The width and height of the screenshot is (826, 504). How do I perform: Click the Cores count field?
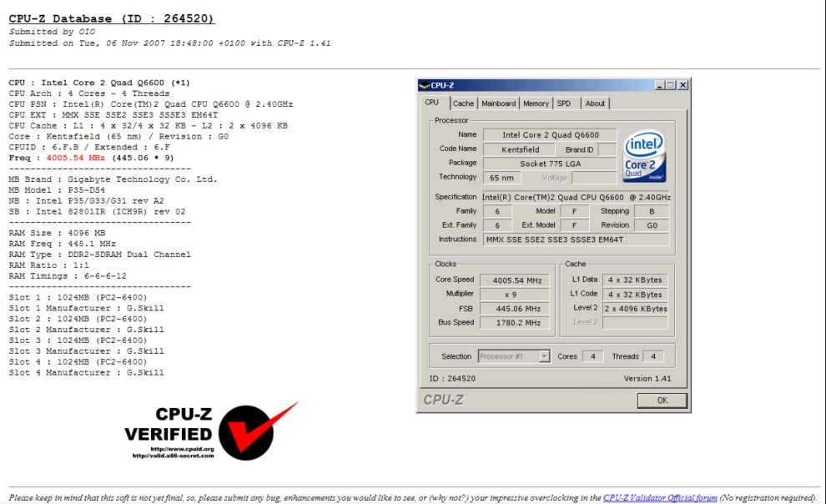[x=592, y=356]
